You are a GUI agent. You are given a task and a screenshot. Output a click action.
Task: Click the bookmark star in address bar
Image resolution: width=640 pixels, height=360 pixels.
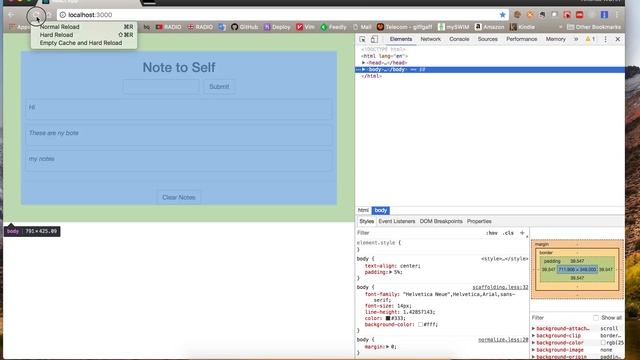(502, 15)
